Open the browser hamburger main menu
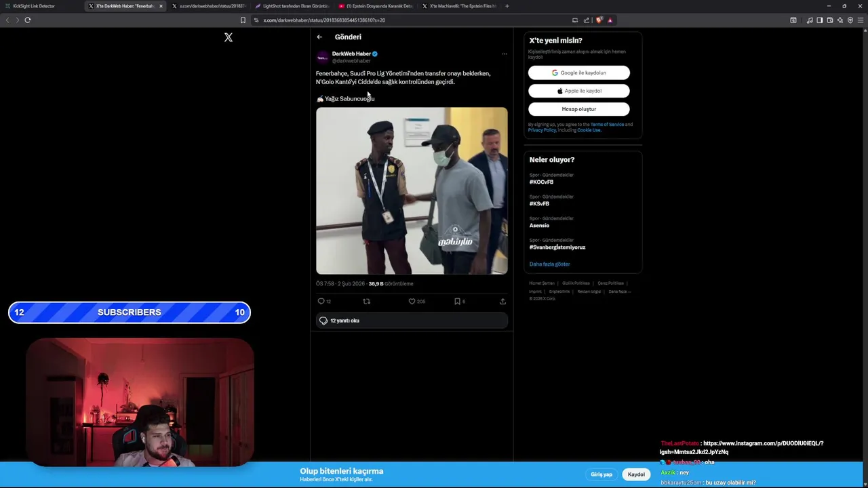 [x=861, y=20]
